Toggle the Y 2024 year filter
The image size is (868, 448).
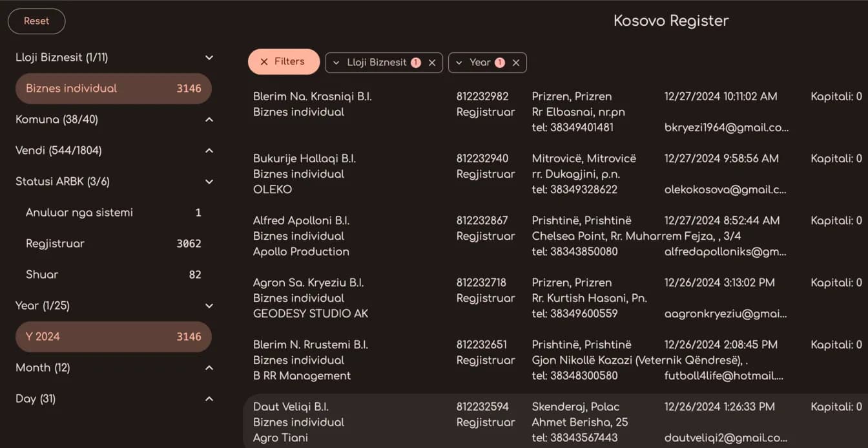[x=113, y=337]
